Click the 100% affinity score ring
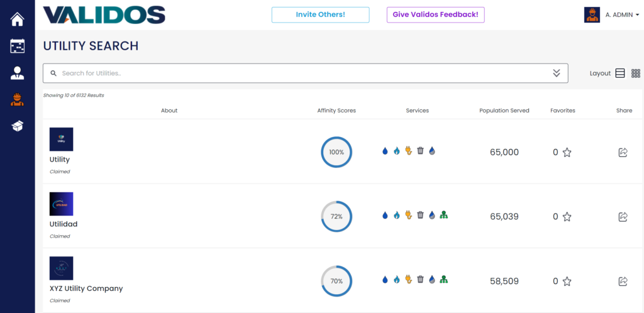 [x=336, y=152]
